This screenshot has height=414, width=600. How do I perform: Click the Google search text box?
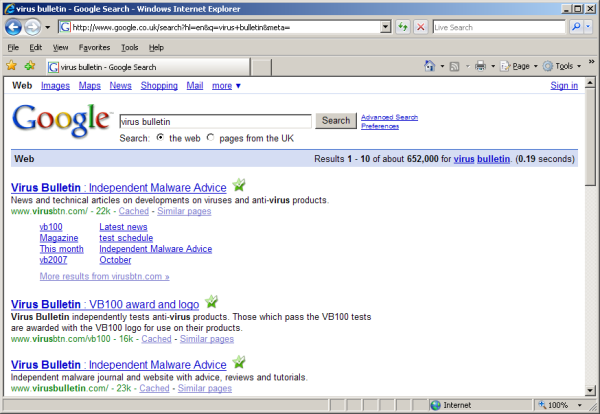(215, 121)
